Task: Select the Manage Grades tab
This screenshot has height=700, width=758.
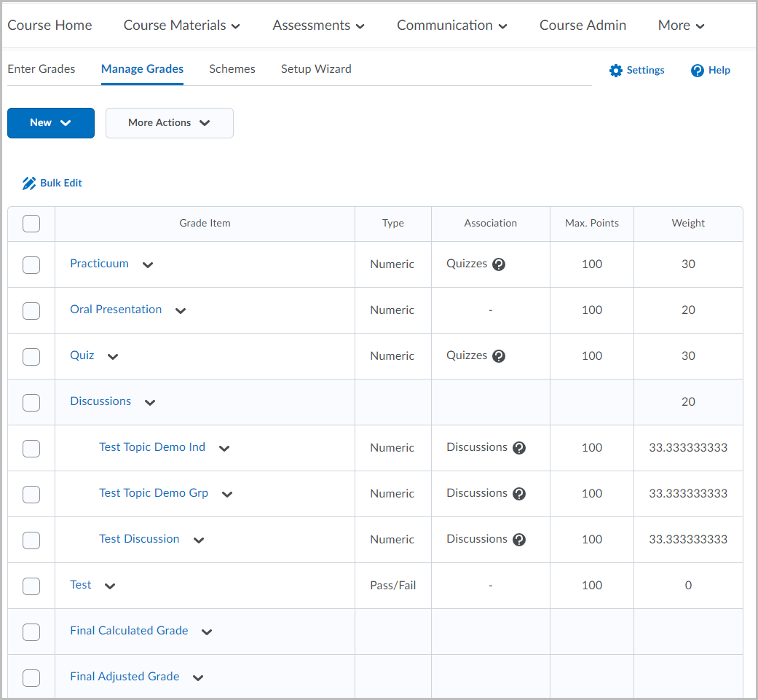Action: tap(142, 69)
